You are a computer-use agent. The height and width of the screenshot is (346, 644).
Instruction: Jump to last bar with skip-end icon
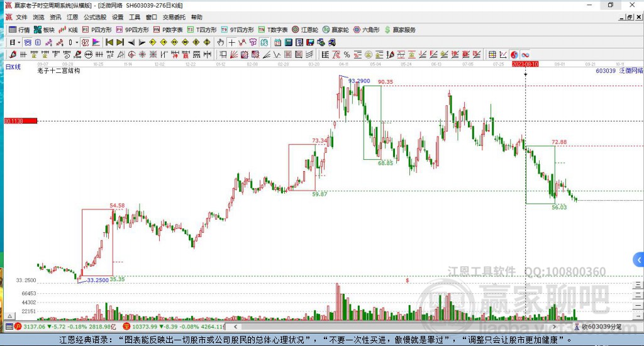click(x=120, y=42)
